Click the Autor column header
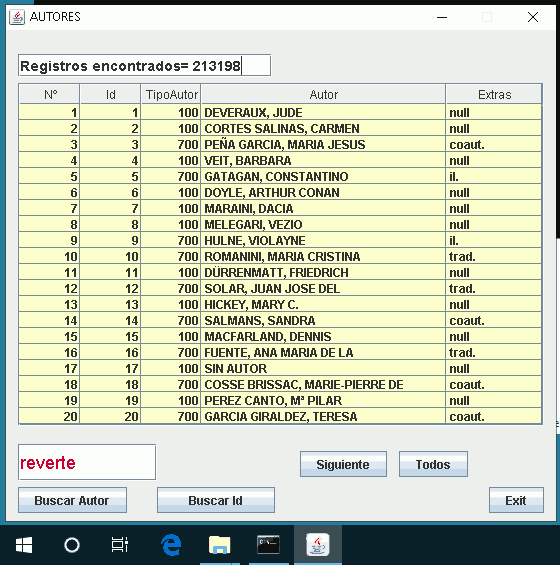Viewport: 560px width, 565px height. (x=323, y=94)
